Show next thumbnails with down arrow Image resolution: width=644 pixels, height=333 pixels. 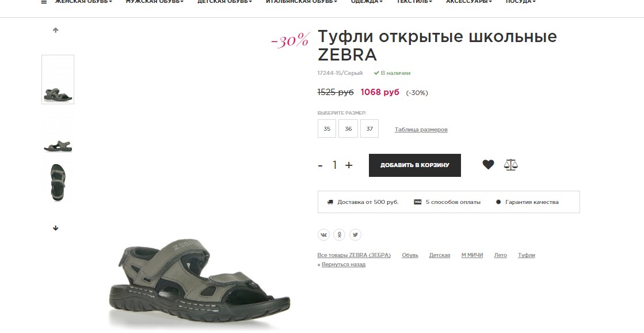pos(55,228)
